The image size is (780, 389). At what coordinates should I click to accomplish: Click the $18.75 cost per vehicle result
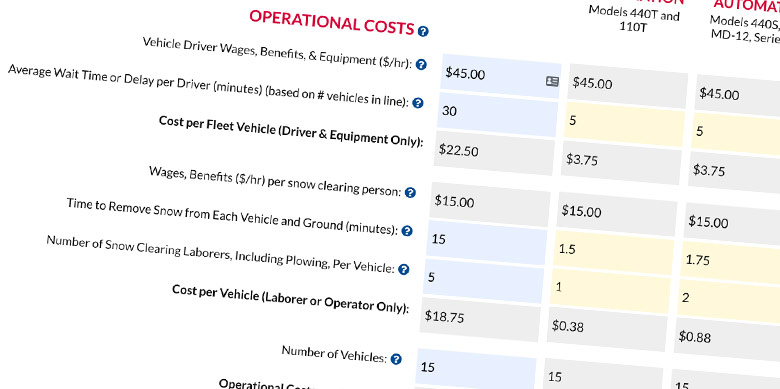(x=480, y=320)
